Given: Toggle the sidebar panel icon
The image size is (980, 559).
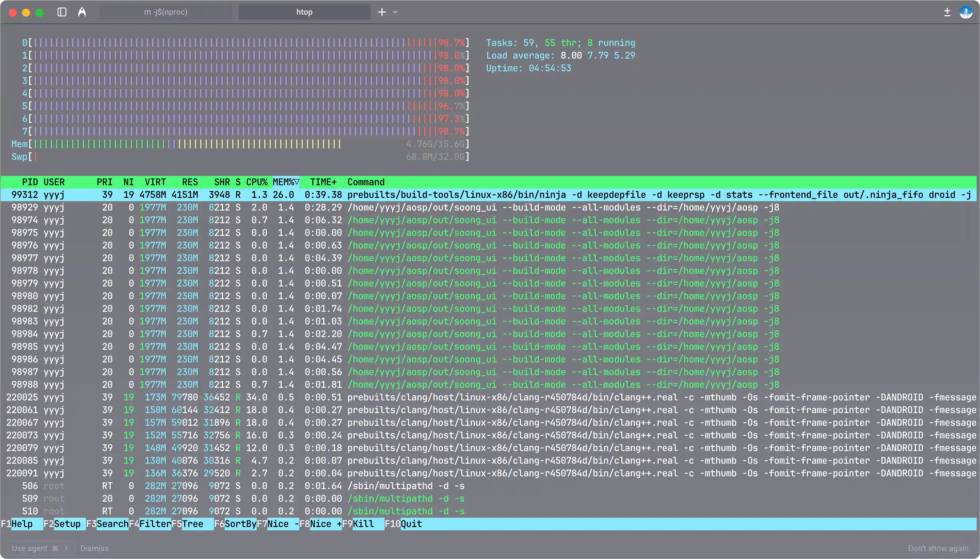Looking at the screenshot, I should [x=61, y=12].
